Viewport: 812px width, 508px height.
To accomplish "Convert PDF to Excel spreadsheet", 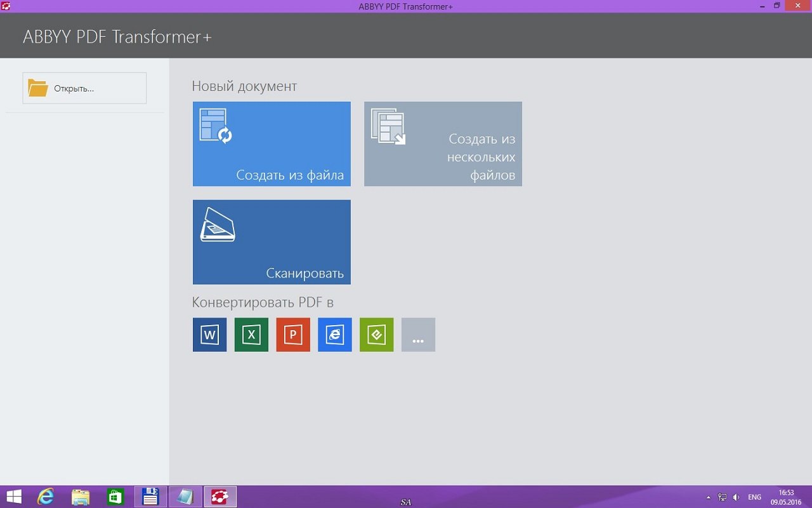I will click(251, 335).
